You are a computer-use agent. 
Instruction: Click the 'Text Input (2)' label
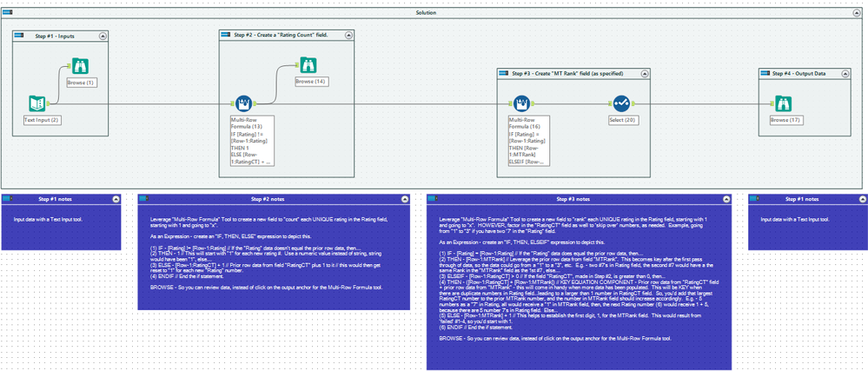pos(42,120)
